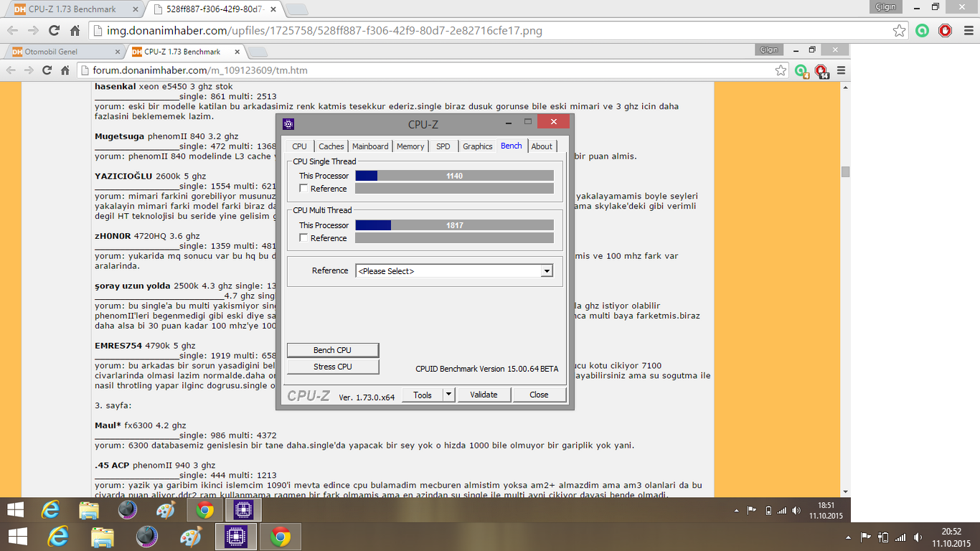The height and width of the screenshot is (551, 980).
Task: Click Start button on the 20:52 taskbar
Action: click(x=17, y=537)
